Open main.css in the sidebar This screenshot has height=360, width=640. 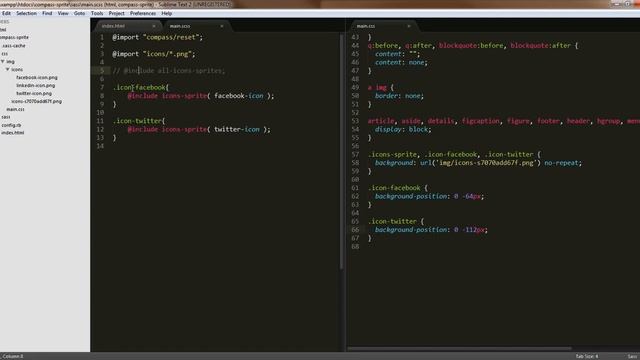pyautogui.click(x=15, y=109)
